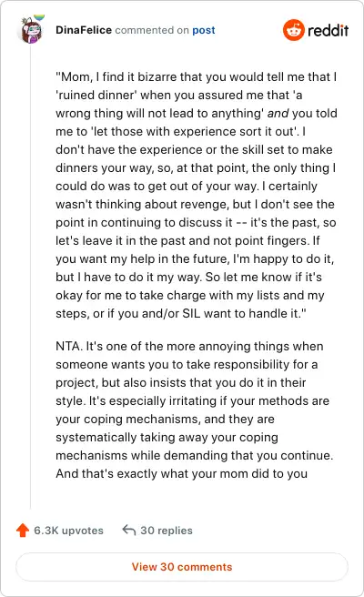Click the rainbow balloon on the avatar
Image resolution: width=364 pixels, height=597 pixels.
(x=39, y=17)
